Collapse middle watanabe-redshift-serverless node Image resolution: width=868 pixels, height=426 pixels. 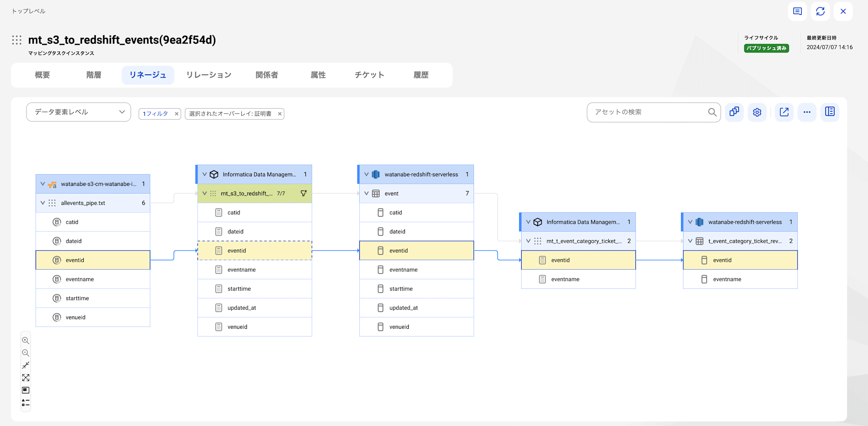366,175
